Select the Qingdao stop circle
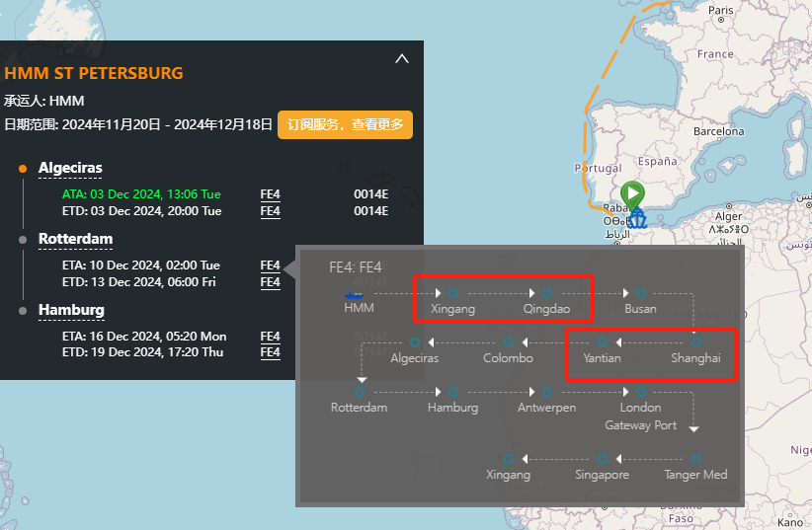Viewport: 812px width, 530px height. click(x=547, y=293)
